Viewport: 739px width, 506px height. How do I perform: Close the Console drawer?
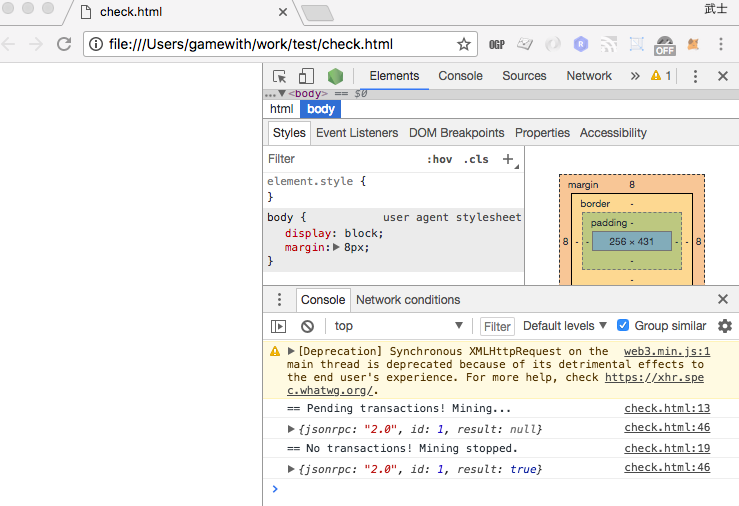pyautogui.click(x=723, y=299)
